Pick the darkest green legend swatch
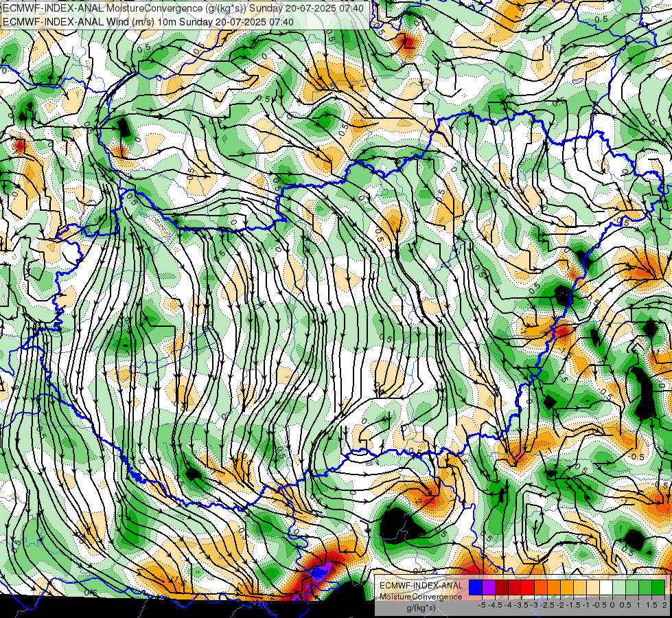672x618 pixels. click(x=658, y=588)
